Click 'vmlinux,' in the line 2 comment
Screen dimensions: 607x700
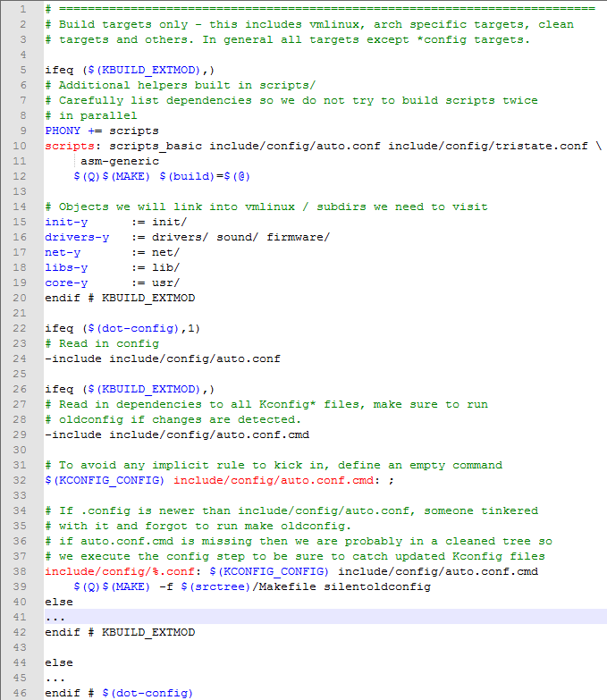pyautogui.click(x=337, y=24)
